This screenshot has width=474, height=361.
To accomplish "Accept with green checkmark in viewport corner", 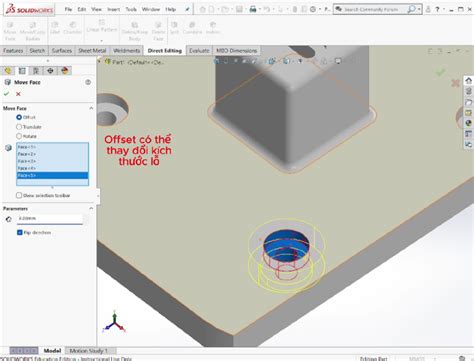I will [x=441, y=72].
